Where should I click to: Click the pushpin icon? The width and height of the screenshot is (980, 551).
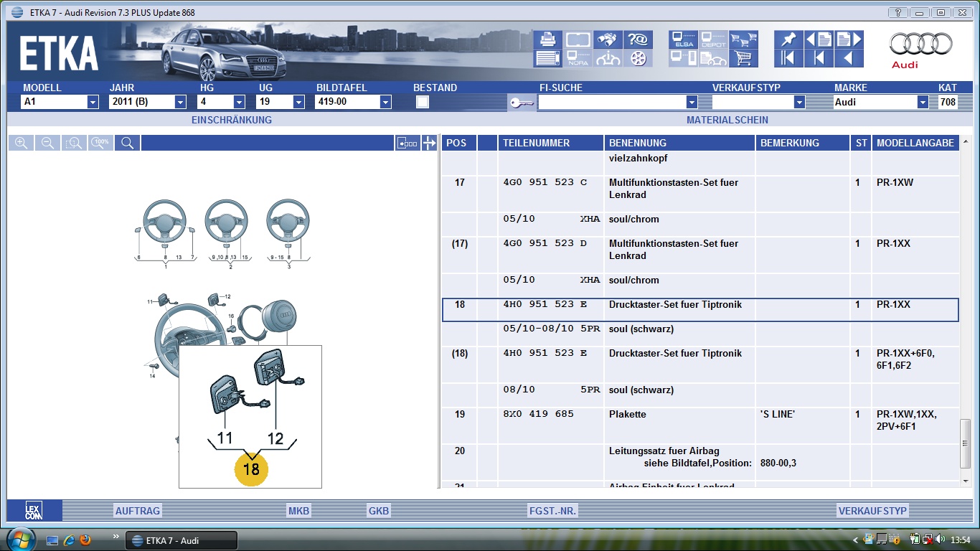tap(788, 39)
